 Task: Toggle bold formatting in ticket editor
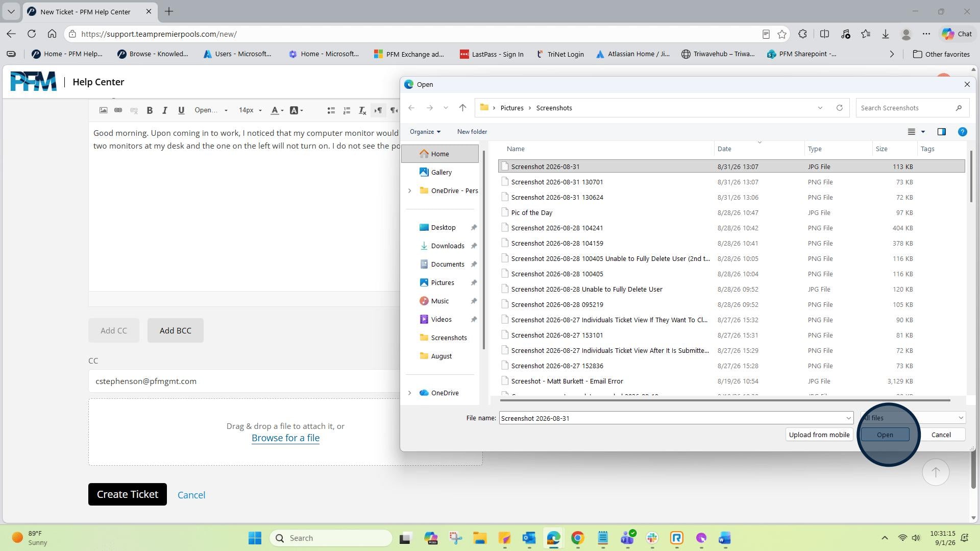click(x=150, y=110)
